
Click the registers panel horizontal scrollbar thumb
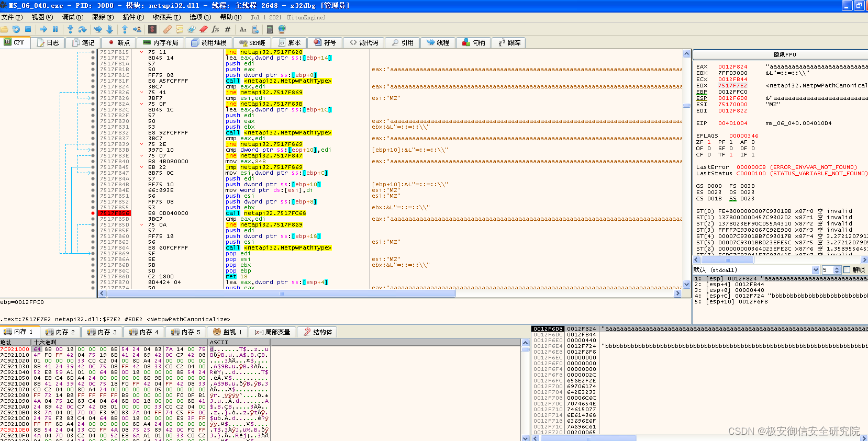point(728,260)
